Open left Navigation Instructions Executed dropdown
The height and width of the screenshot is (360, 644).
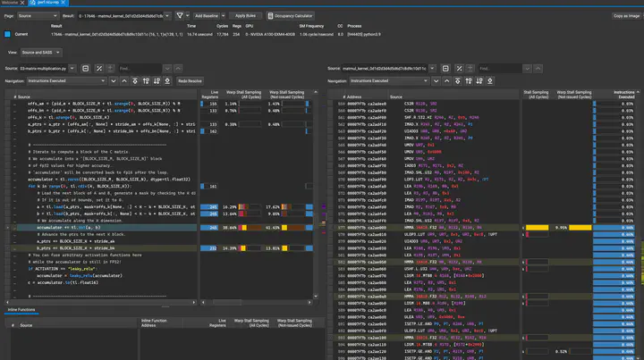pos(66,81)
